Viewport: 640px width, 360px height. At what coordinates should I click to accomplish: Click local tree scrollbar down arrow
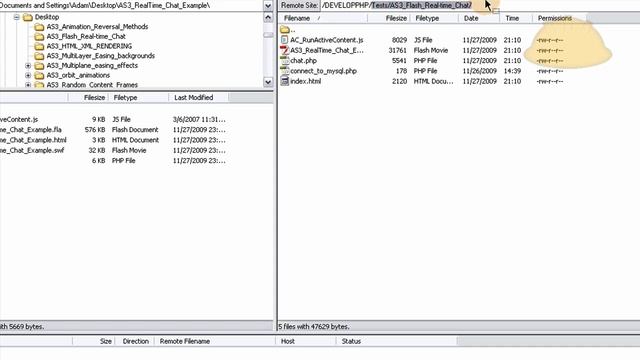coord(268,82)
